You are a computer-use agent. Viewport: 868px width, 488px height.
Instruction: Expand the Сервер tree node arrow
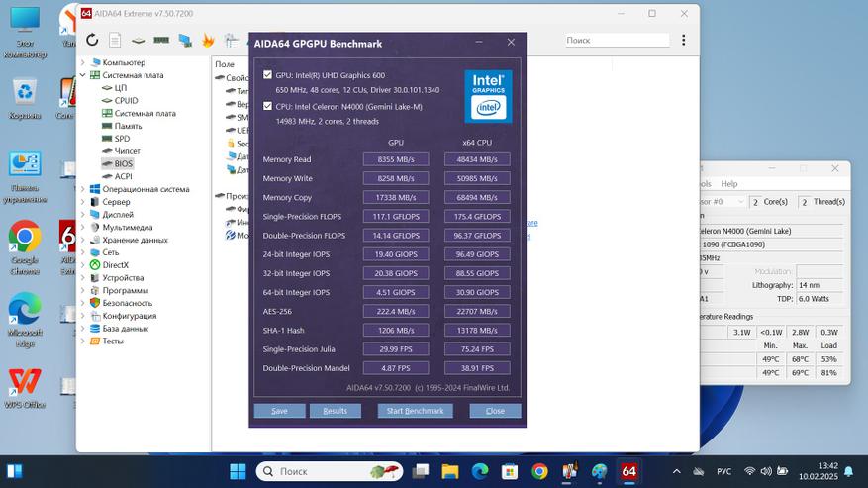coord(83,202)
